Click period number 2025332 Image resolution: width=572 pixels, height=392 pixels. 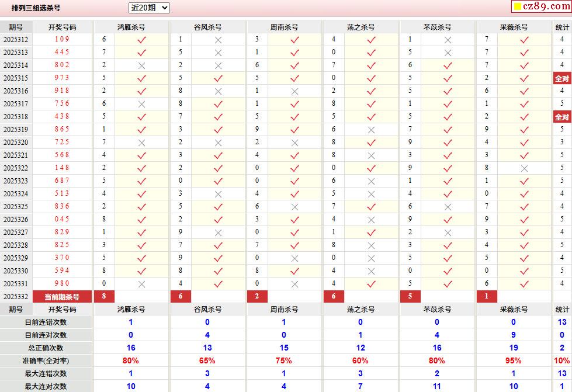click(16, 297)
